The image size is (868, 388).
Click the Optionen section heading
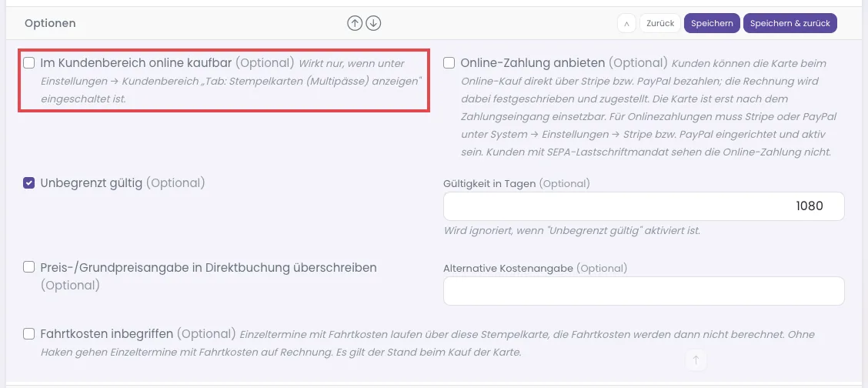point(50,23)
